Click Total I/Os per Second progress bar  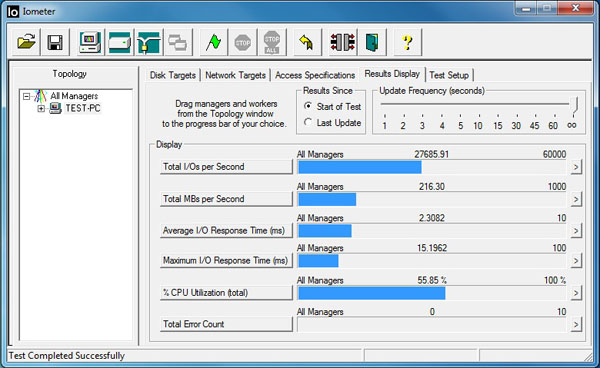tap(432, 167)
